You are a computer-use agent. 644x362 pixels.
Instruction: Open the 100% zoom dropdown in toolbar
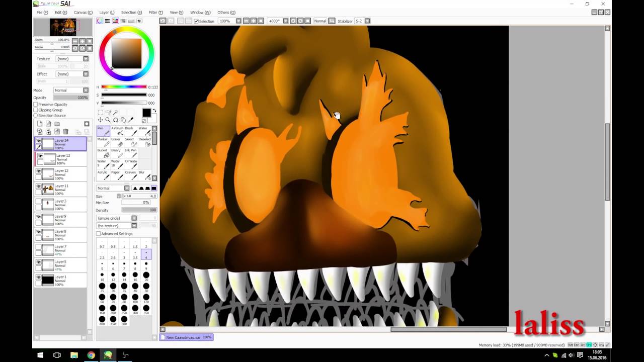[231, 21]
